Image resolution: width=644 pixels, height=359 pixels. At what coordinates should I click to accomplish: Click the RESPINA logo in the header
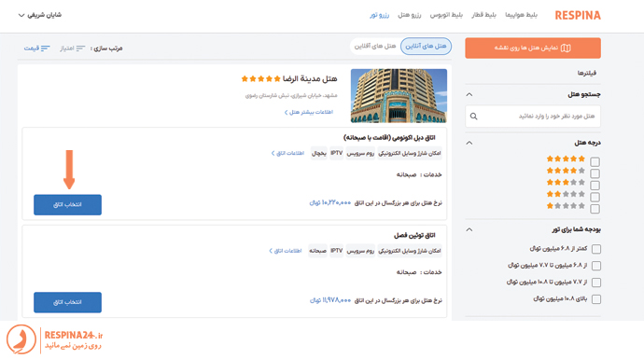[578, 16]
